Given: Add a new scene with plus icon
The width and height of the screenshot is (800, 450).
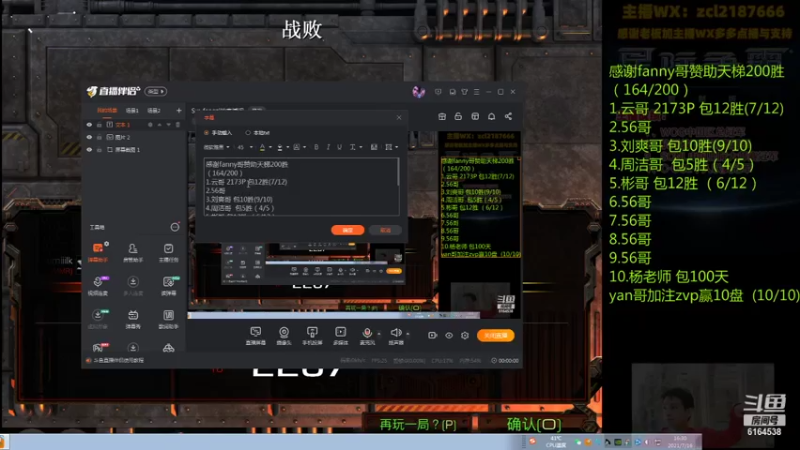Looking at the screenshot, I should [179, 110].
